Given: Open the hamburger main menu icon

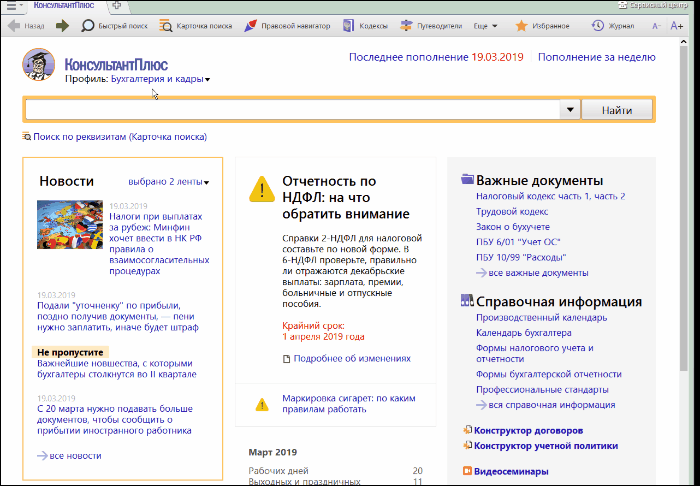Looking at the screenshot, I should click(x=12, y=6).
